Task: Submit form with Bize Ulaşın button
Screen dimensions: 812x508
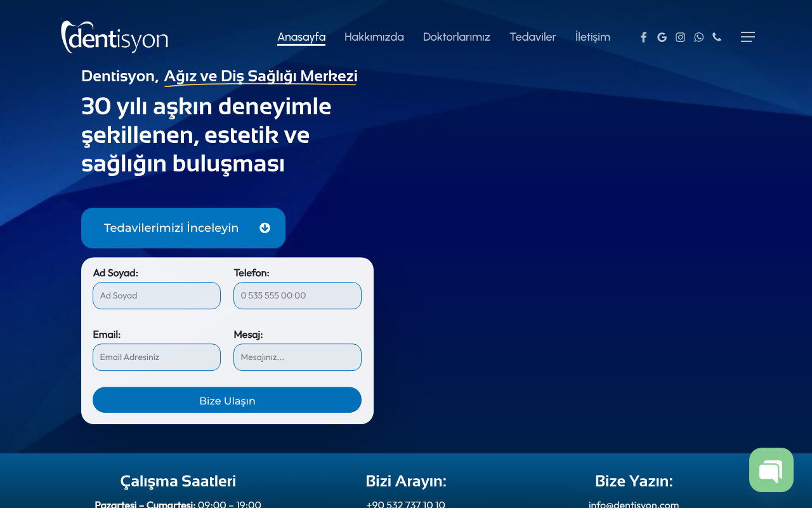Action: pyautogui.click(x=227, y=400)
